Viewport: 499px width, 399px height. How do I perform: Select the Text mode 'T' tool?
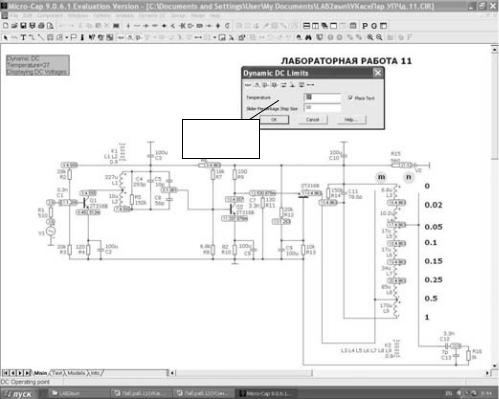coord(23,37)
